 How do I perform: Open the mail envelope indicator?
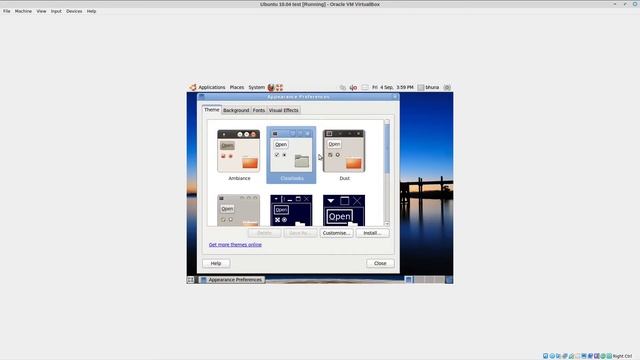[x=365, y=87]
